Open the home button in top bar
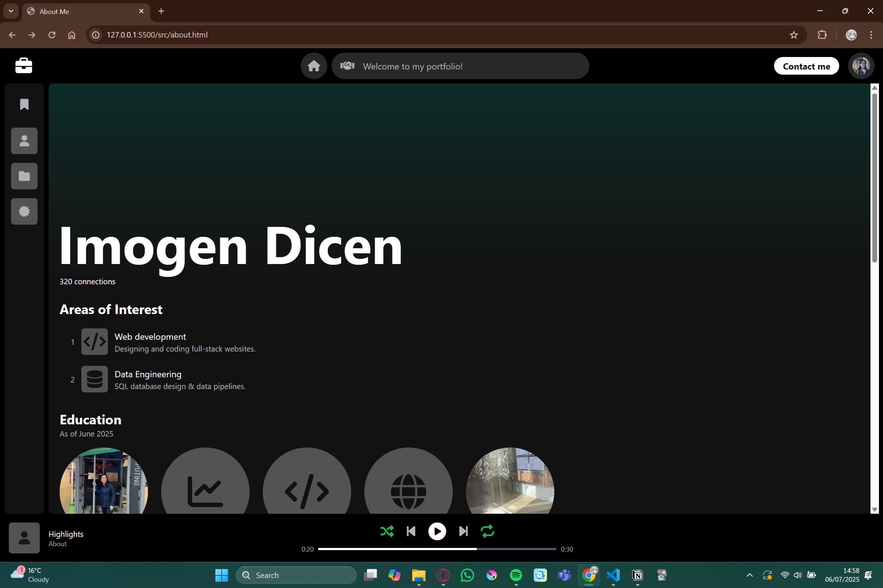Screen dimensions: 883x588 coord(314,66)
